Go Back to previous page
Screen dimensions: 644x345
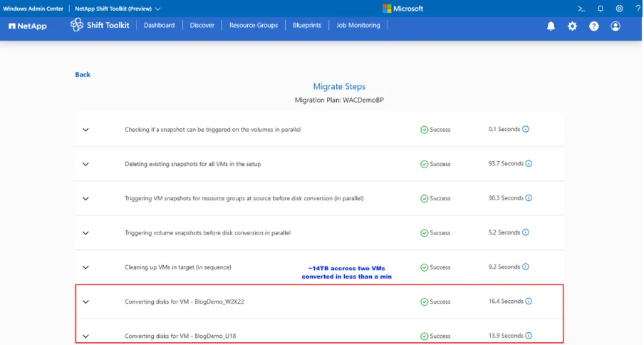pos(83,75)
